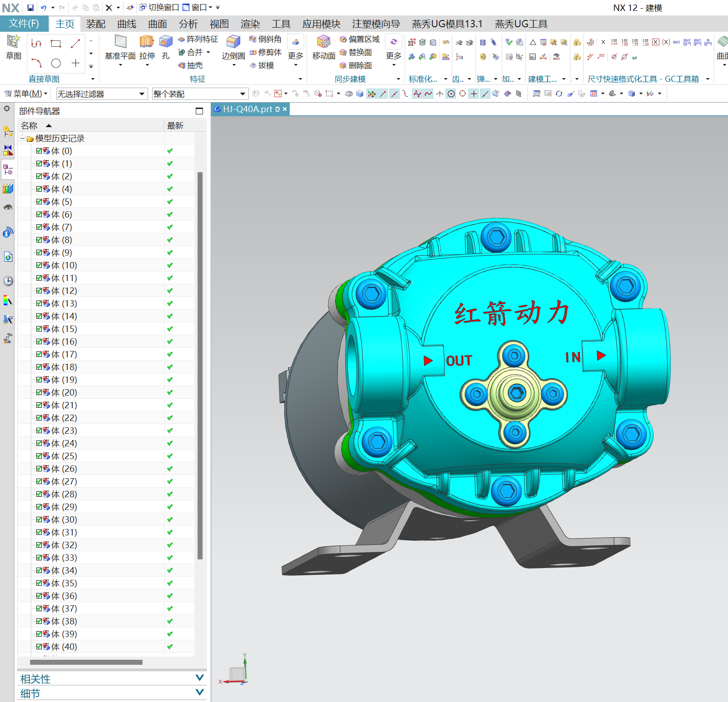
Task: Sort by the 名称 column header
Action: [x=91, y=125]
